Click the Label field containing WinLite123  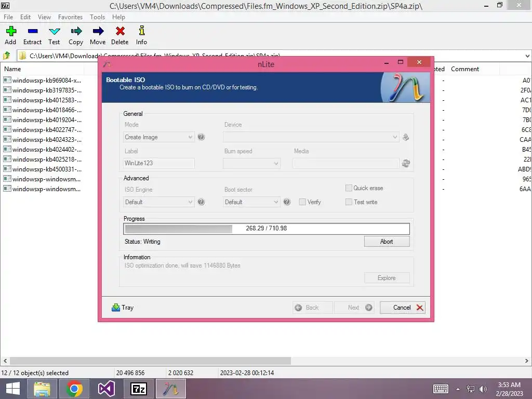coord(159,163)
